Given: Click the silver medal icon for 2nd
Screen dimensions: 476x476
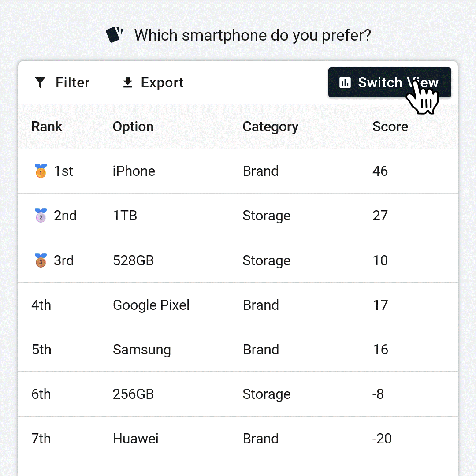Looking at the screenshot, I should pos(41,216).
